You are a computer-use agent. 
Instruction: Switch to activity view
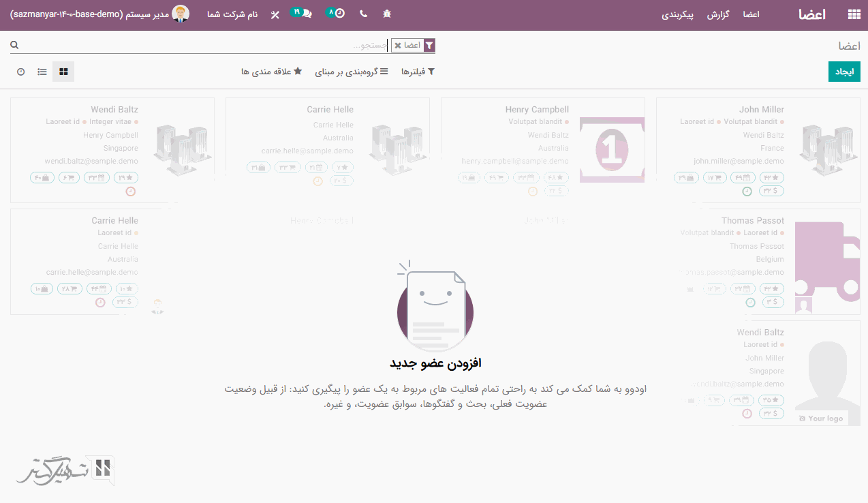(20, 72)
